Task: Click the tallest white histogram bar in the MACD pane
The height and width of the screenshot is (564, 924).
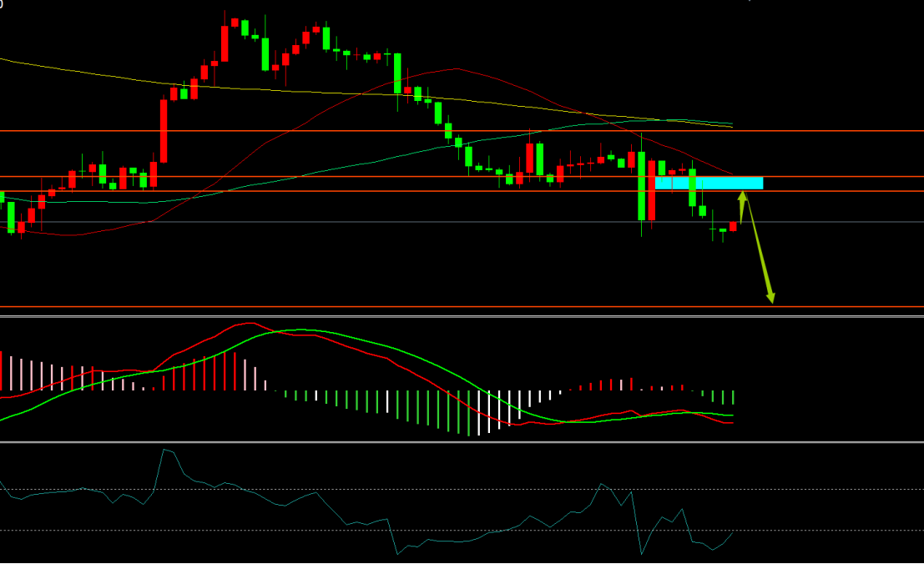Action: point(478,413)
